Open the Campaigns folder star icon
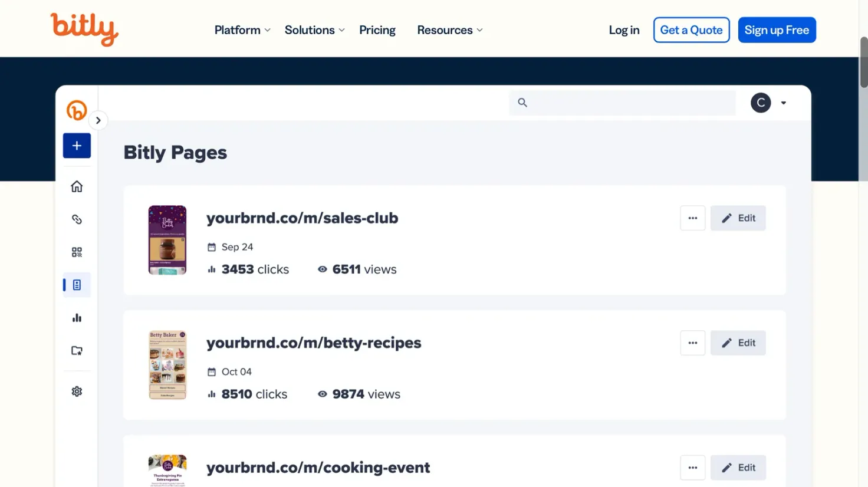Screen dimensions: 868x487 pyautogui.click(x=77, y=351)
